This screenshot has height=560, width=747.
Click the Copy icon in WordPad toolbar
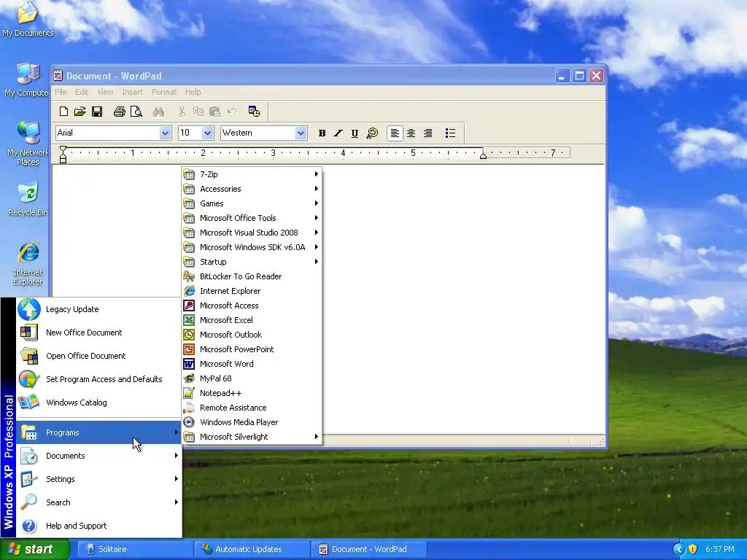click(x=198, y=112)
